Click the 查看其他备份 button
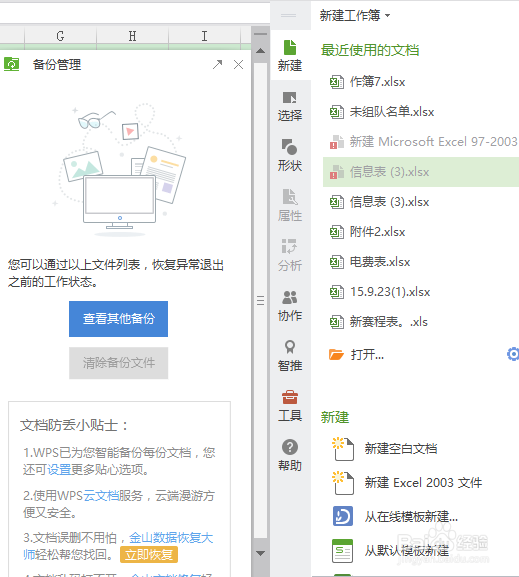The width and height of the screenshot is (519, 577). (x=119, y=319)
